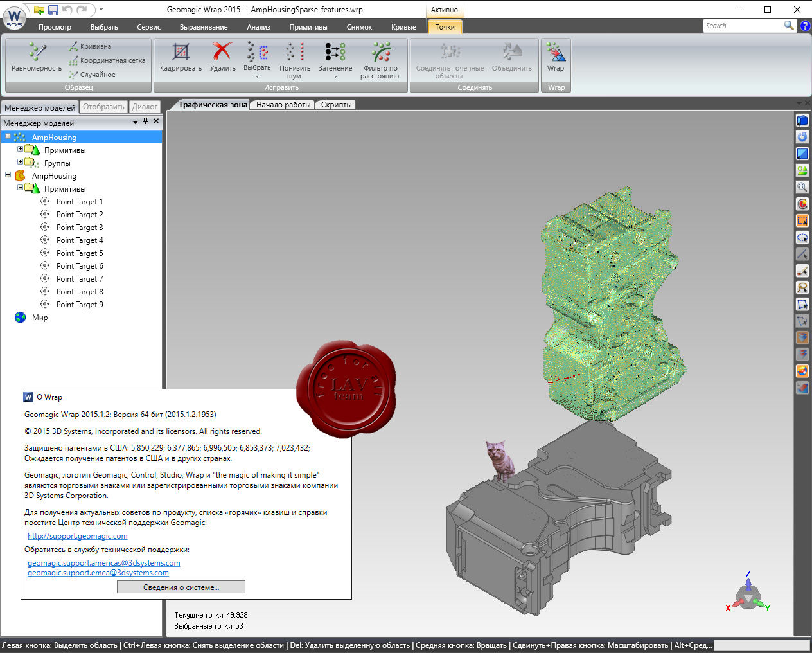Image resolution: width=812 pixels, height=653 pixels.
Task: Select Point Target 5 in tree
Action: point(79,253)
